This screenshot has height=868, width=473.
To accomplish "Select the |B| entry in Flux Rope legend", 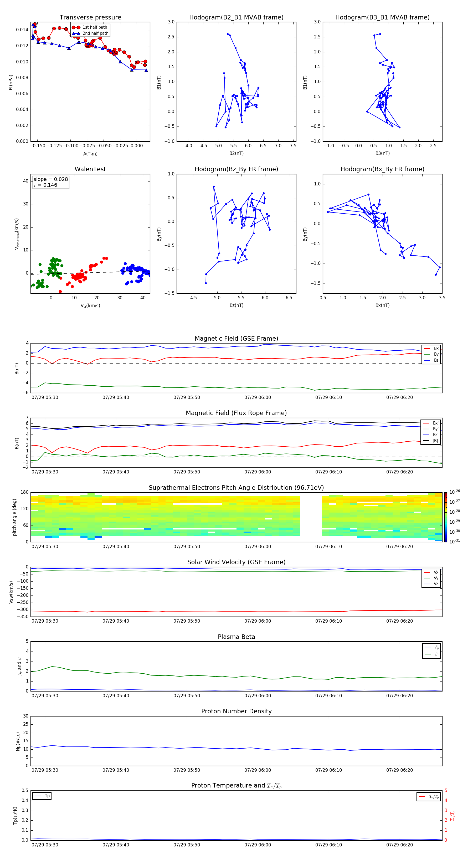I will click(x=431, y=441).
